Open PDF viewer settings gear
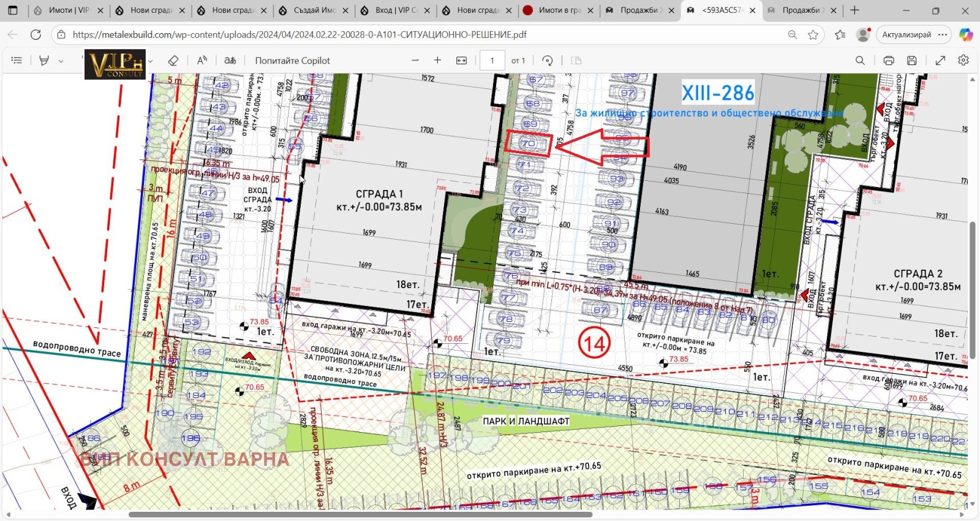The image size is (980, 521). [963, 60]
